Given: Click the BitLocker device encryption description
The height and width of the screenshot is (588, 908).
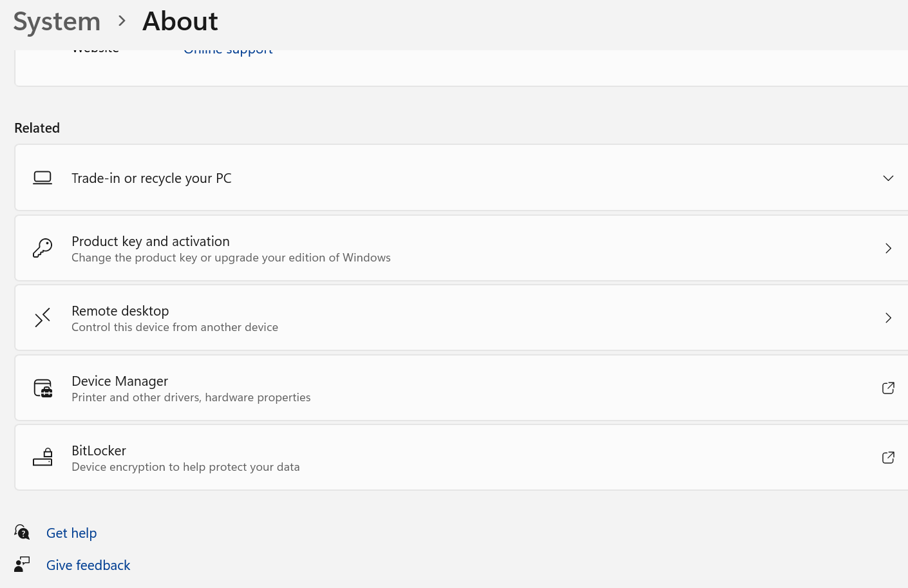Looking at the screenshot, I should click(x=185, y=467).
